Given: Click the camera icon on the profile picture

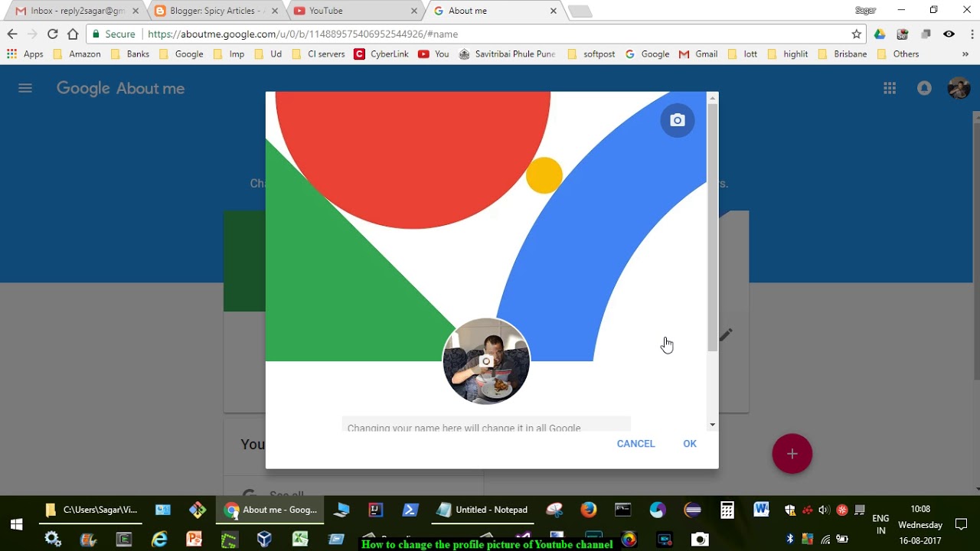Looking at the screenshot, I should (x=485, y=361).
